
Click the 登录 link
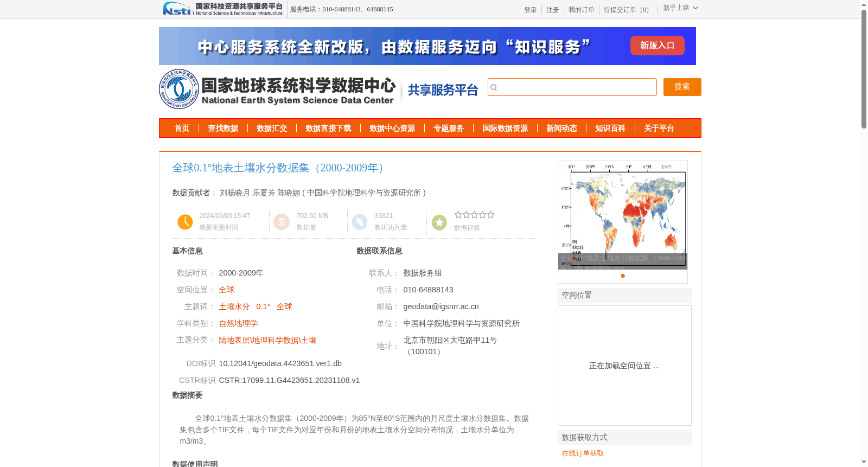coord(531,10)
